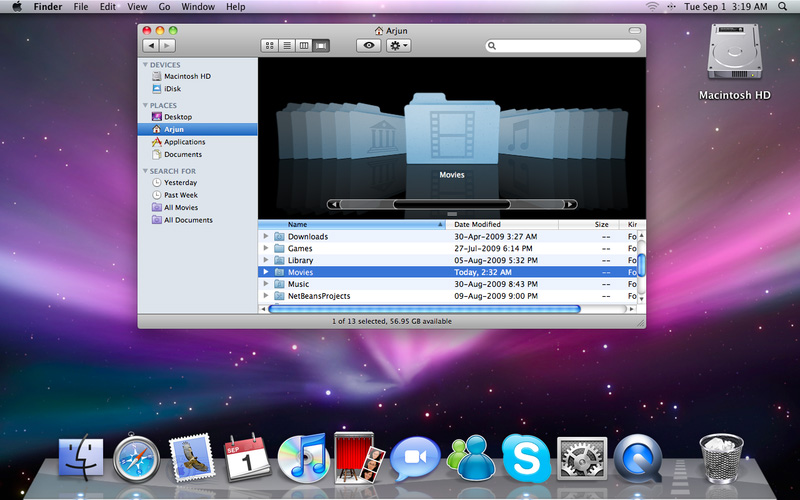The image size is (800, 500).
Task: Switch to column view mode
Action: click(304, 46)
